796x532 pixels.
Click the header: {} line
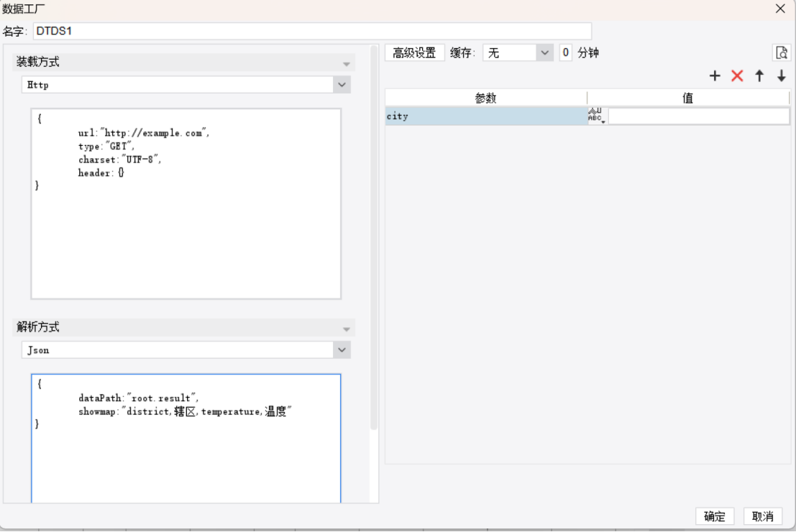tap(101, 173)
